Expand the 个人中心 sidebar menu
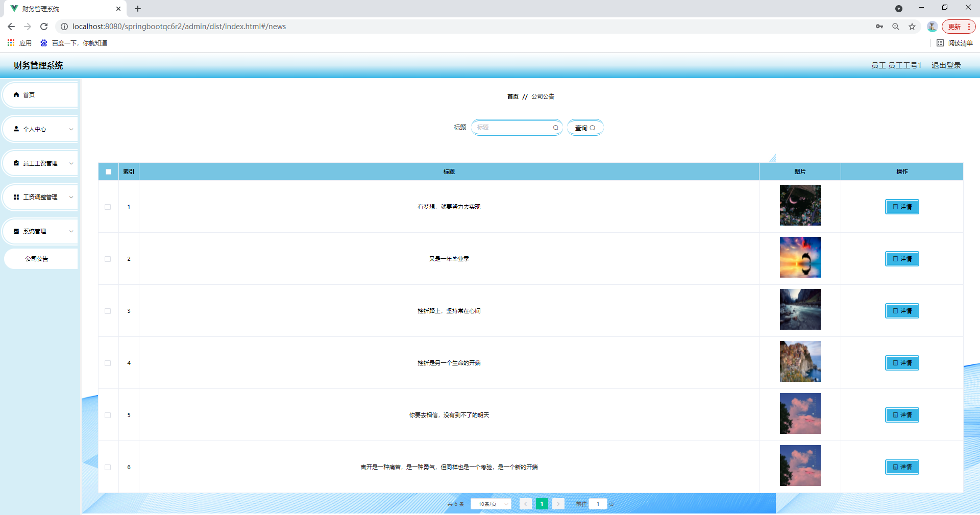Viewport: 980px width, 515px height. pos(41,129)
